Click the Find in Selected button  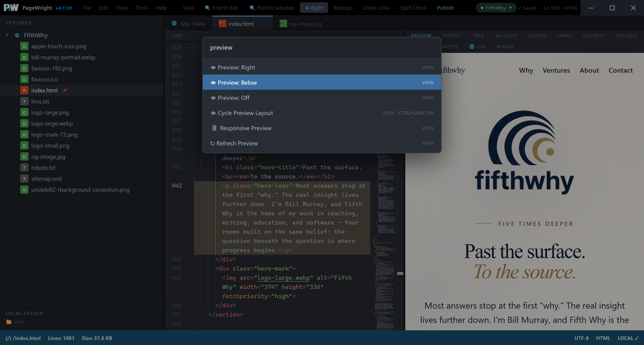pyautogui.click(x=272, y=8)
